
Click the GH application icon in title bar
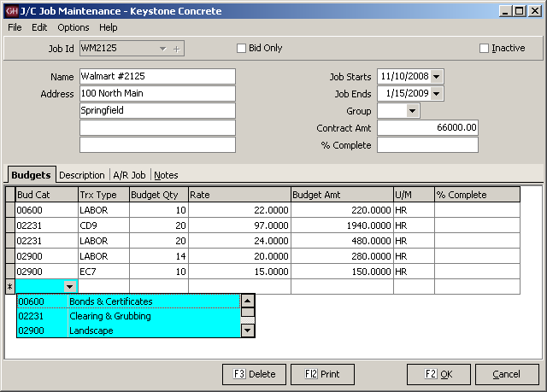click(x=10, y=11)
